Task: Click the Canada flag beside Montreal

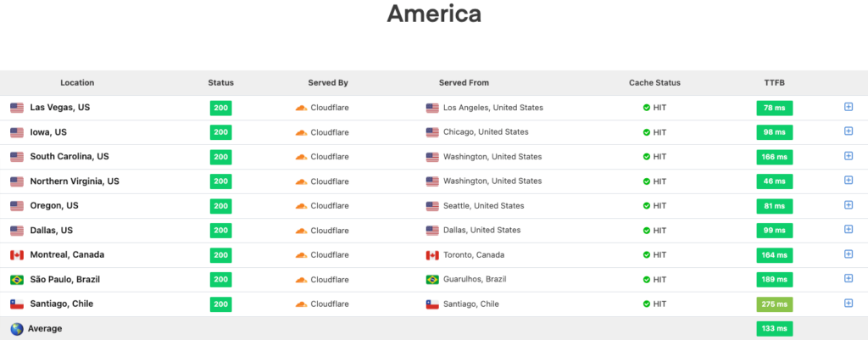Action: click(17, 255)
